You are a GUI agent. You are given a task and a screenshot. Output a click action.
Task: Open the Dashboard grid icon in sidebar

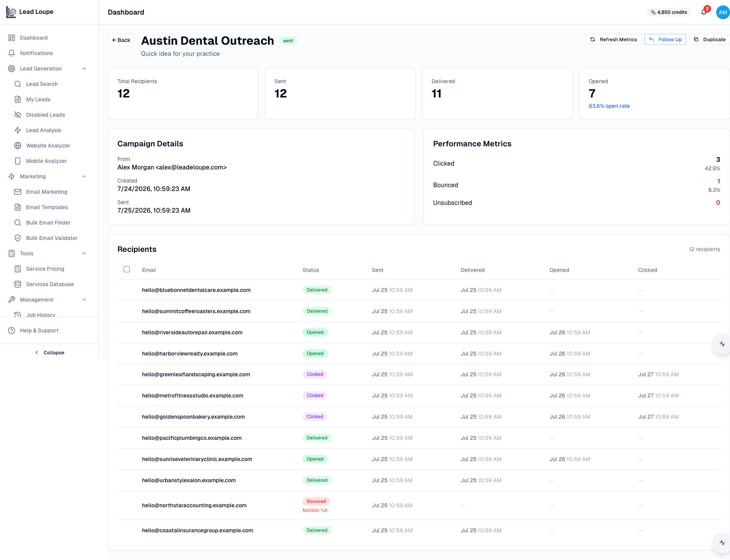12,38
